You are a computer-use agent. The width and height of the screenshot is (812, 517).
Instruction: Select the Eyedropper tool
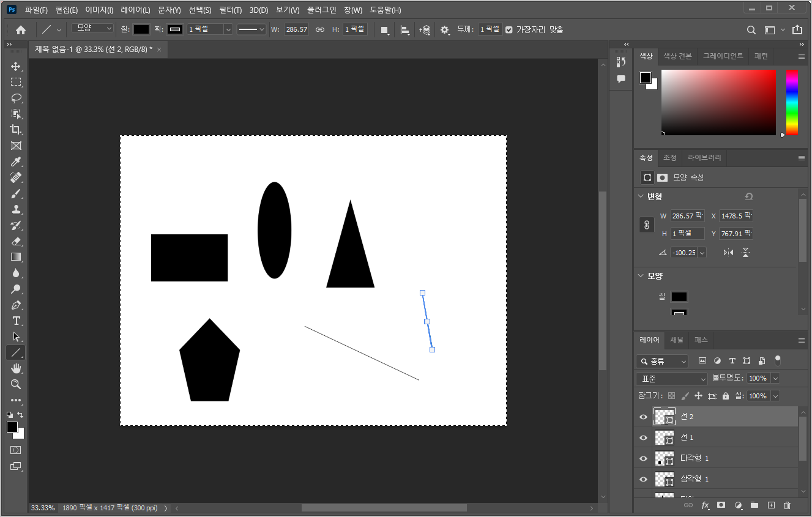pyautogui.click(x=16, y=162)
